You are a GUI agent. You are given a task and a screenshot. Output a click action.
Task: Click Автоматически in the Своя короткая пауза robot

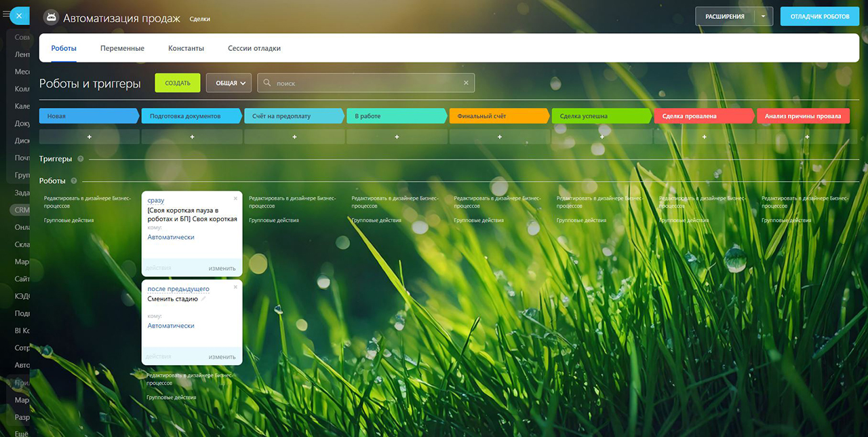click(171, 237)
